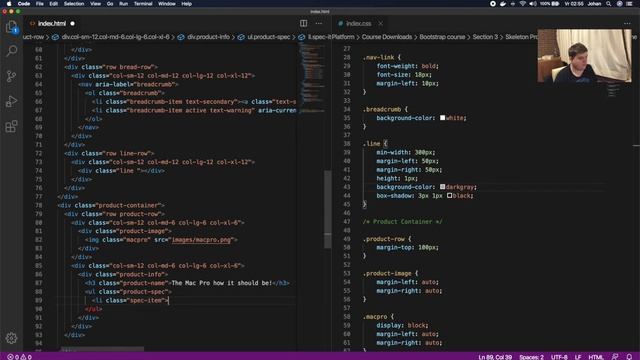This screenshot has height=360, width=640.
Task: Open black box-shadow color swatch
Action: click(x=449, y=196)
